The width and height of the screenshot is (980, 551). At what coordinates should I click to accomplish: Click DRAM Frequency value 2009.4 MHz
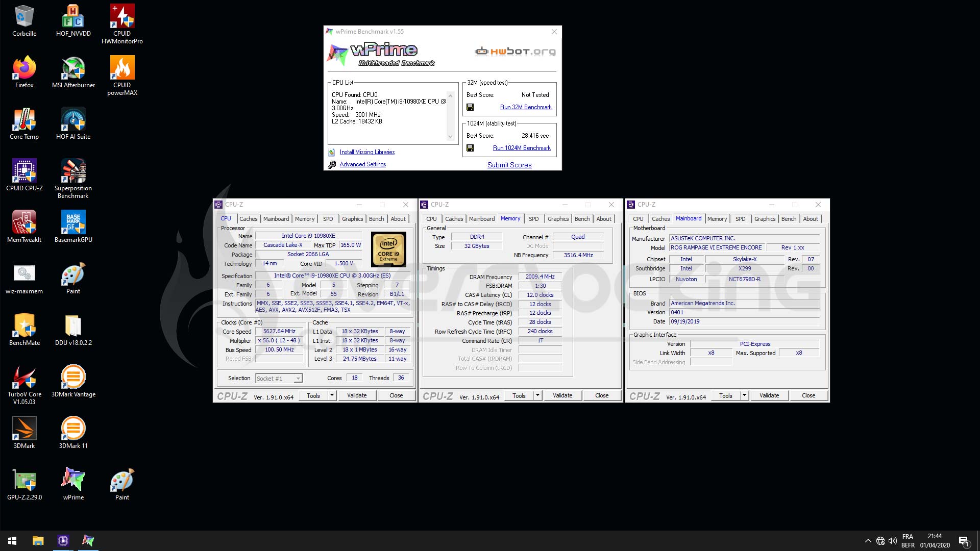tap(540, 277)
